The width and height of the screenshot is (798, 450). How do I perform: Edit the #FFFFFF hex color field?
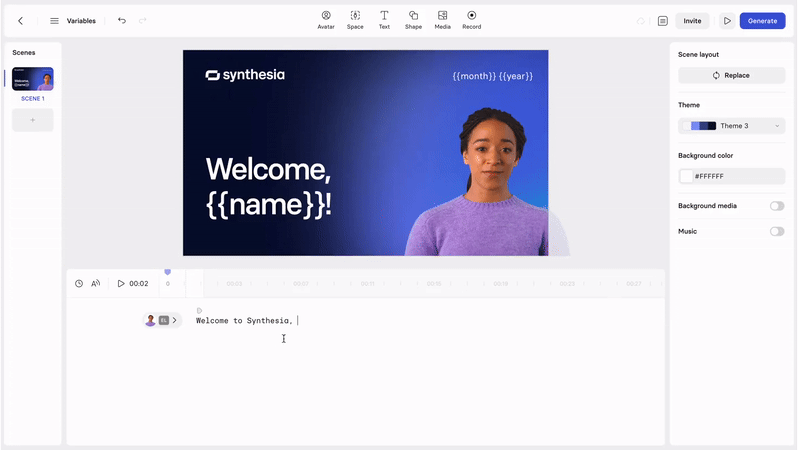(x=731, y=176)
